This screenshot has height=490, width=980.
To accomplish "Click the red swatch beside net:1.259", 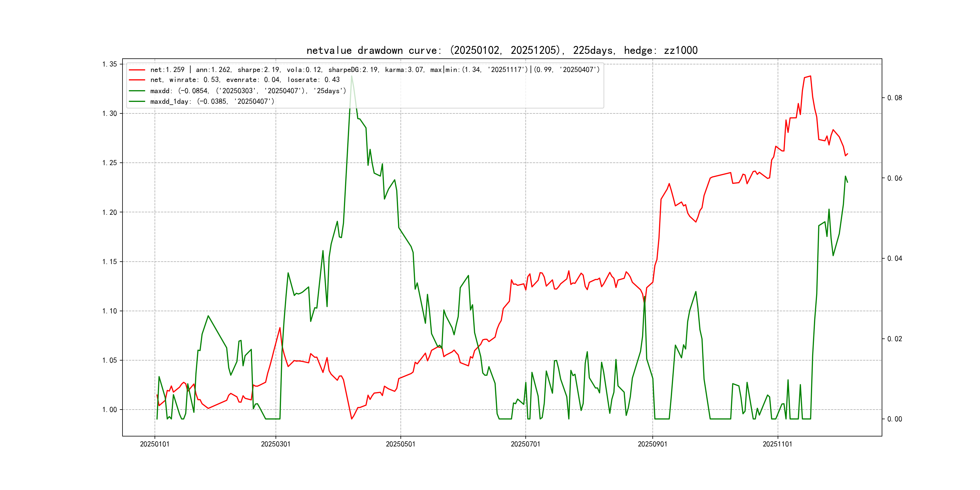I will pyautogui.click(x=137, y=70).
